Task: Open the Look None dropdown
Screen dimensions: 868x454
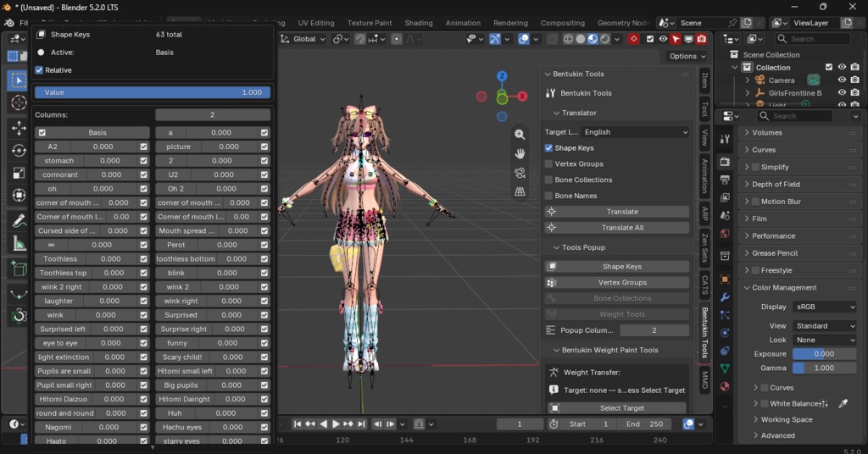Action: [825, 340]
